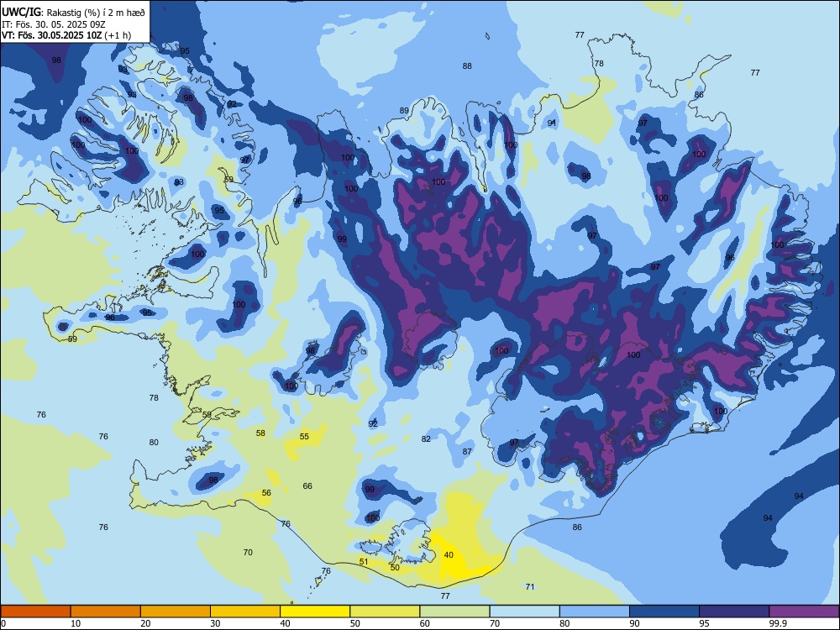Select the orange 10–20 legend color block
The width and height of the screenshot is (840, 630).
(106, 612)
